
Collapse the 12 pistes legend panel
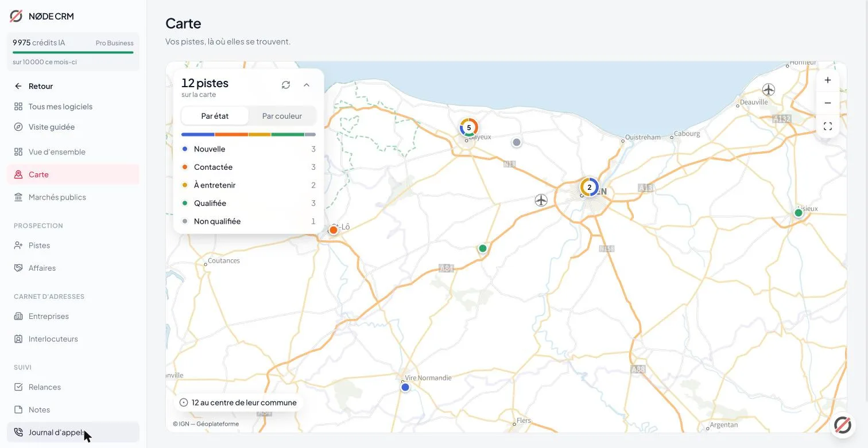point(307,85)
